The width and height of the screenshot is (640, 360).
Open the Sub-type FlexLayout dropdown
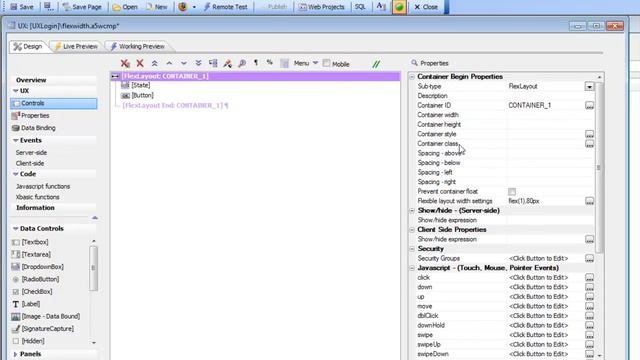pyautogui.click(x=589, y=87)
